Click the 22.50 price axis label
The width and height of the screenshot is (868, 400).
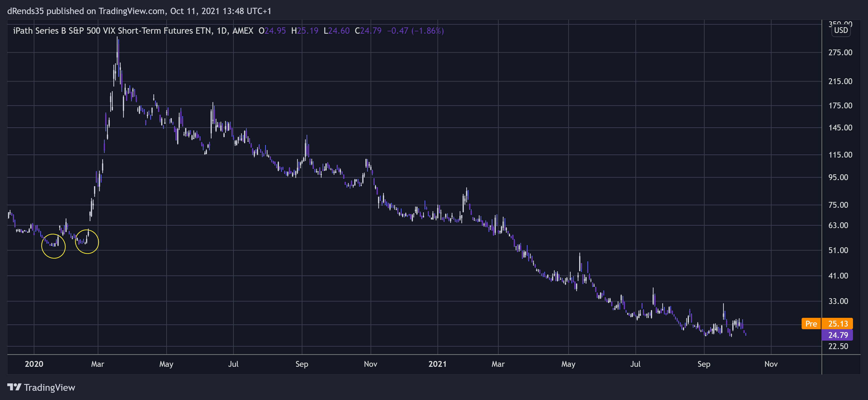pos(838,346)
